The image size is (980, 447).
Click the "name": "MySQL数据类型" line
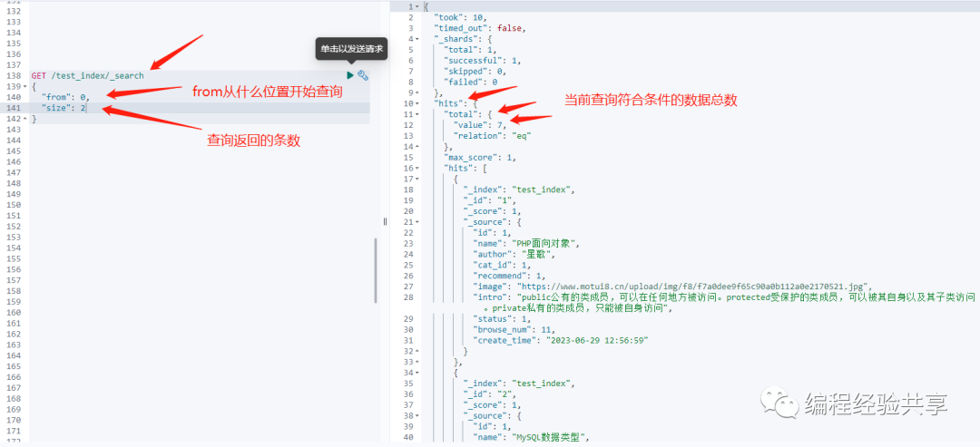pyautogui.click(x=532, y=437)
